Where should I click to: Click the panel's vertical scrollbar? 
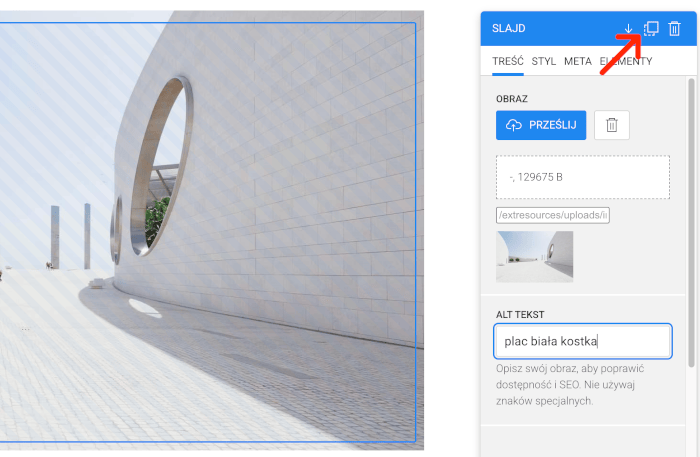pos(691,220)
